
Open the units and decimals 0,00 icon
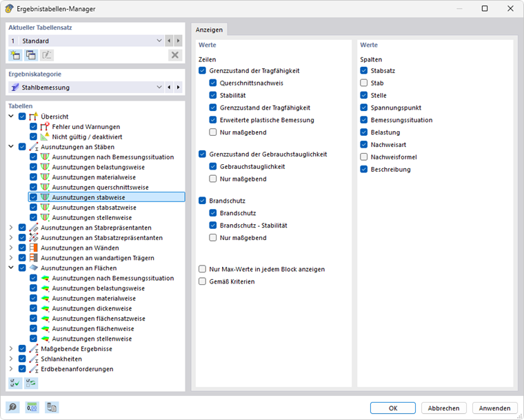(x=32, y=407)
